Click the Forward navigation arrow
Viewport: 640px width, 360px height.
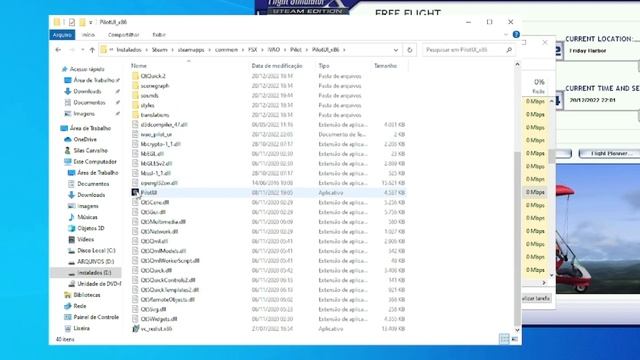click(x=72, y=50)
